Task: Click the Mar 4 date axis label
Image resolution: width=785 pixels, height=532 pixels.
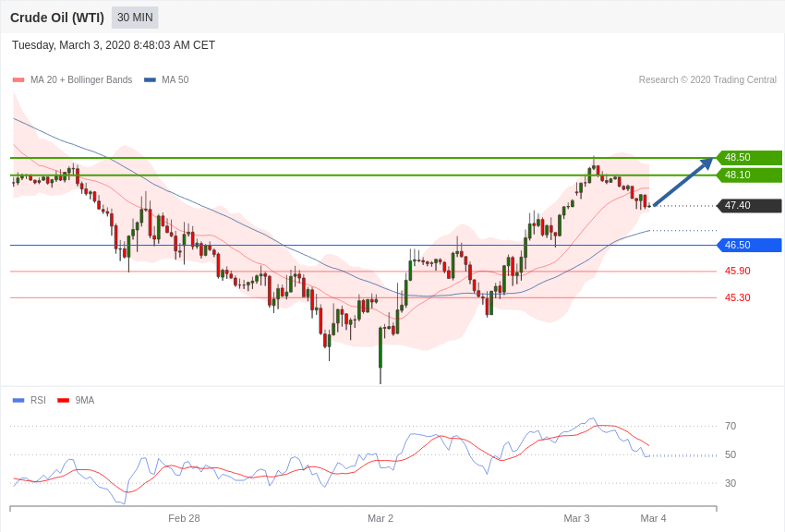Action: (x=653, y=518)
